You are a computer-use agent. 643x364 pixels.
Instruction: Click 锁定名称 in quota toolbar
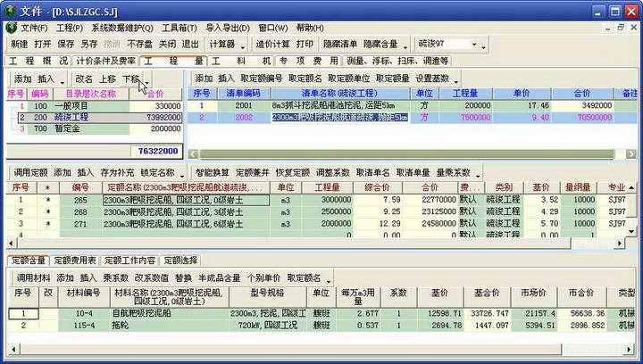[x=157, y=173]
